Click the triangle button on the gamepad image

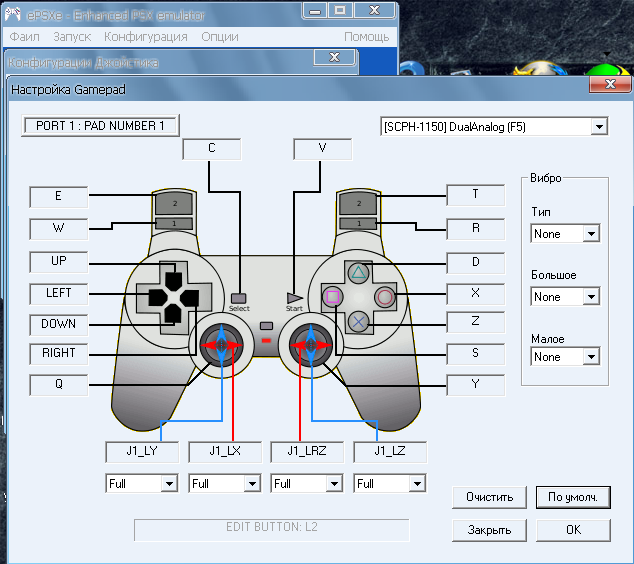click(358, 274)
